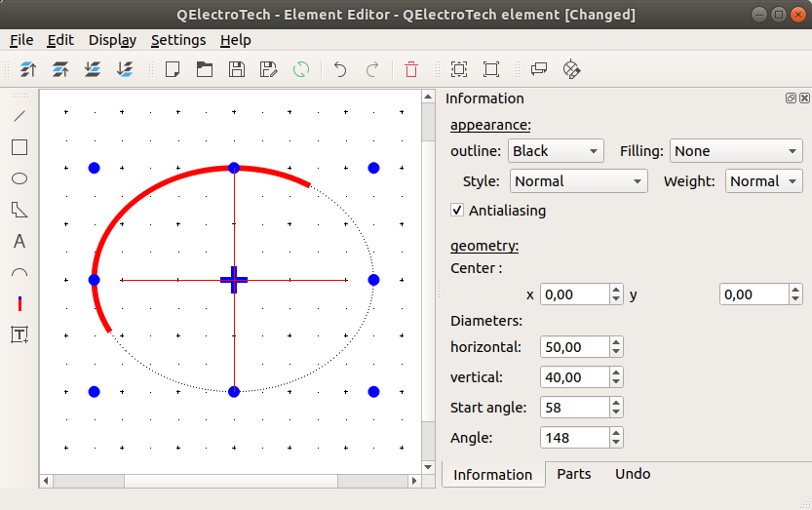Redo the last undone action

(371, 69)
